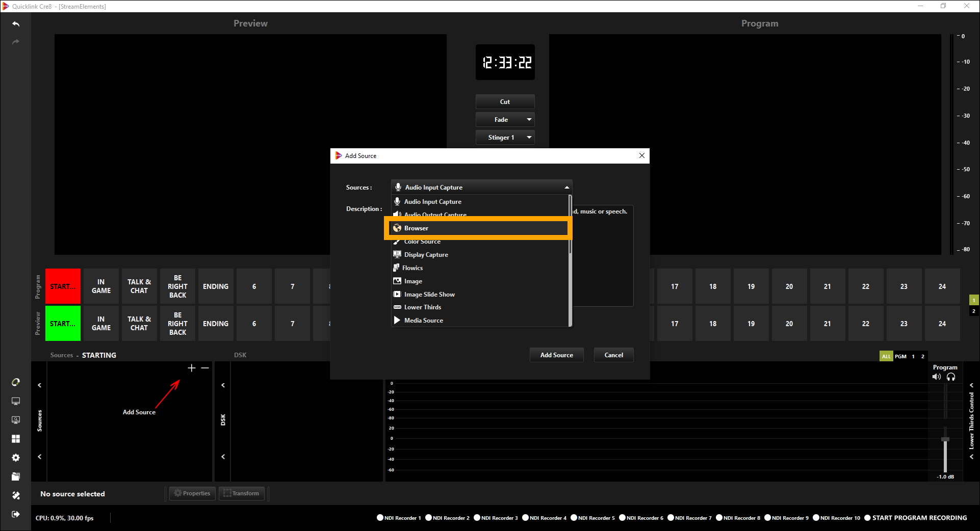This screenshot has height=531, width=980.
Task: Click the undo arrow icon
Action: (16, 24)
